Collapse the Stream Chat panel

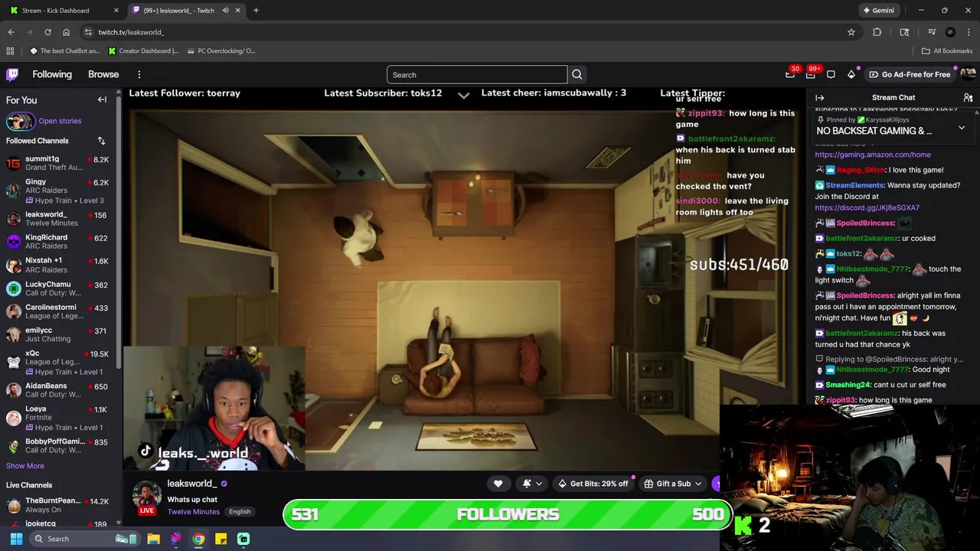click(819, 98)
